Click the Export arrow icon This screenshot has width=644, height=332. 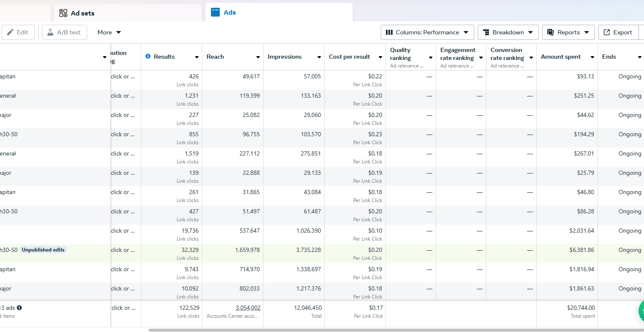[x=607, y=32]
